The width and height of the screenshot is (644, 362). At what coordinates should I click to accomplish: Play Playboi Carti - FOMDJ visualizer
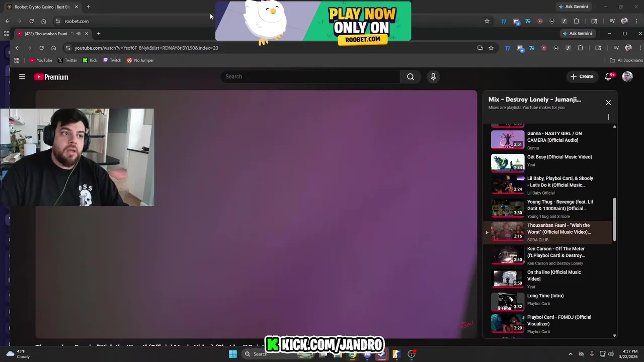tap(547, 324)
